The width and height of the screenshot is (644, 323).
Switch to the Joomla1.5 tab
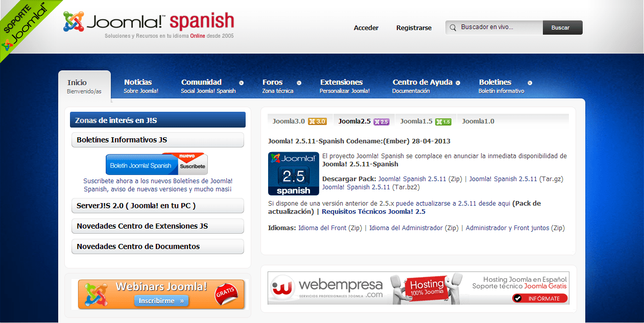pos(426,121)
